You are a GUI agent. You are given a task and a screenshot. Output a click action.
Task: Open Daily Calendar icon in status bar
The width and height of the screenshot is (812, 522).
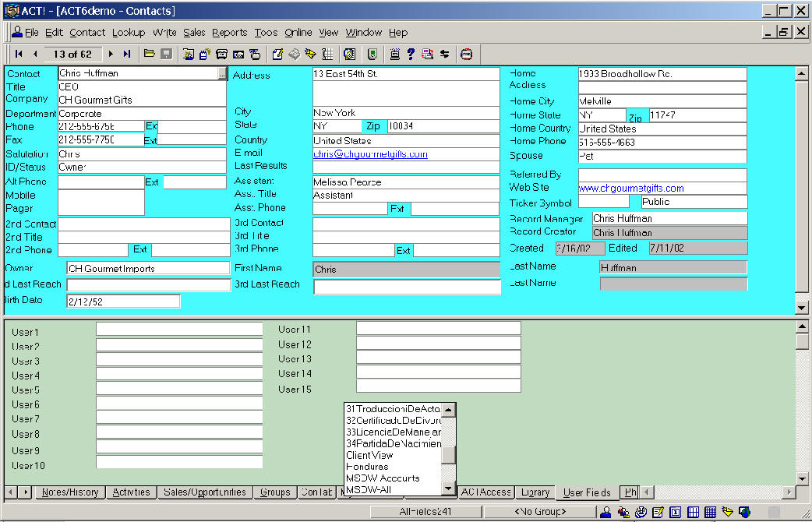click(x=676, y=512)
